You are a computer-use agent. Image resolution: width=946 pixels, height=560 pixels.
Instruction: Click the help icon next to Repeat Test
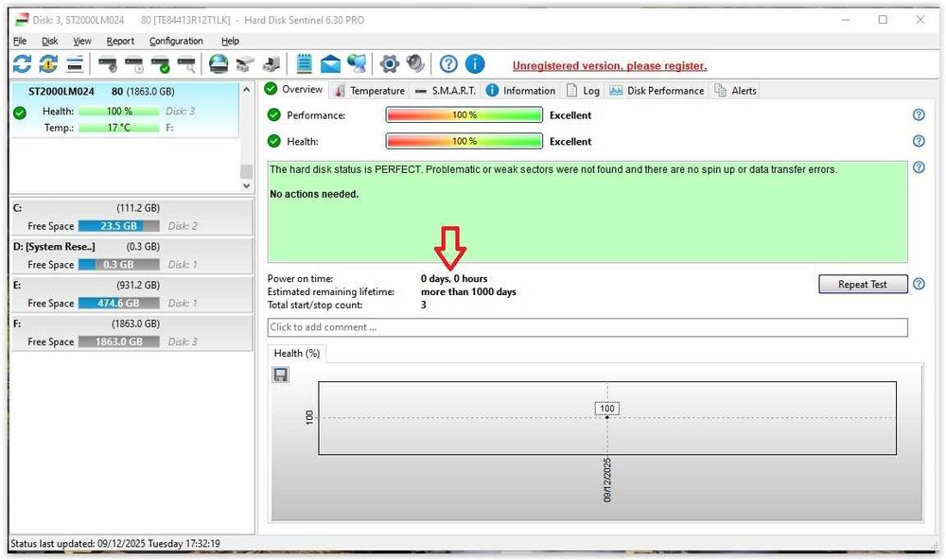click(919, 284)
